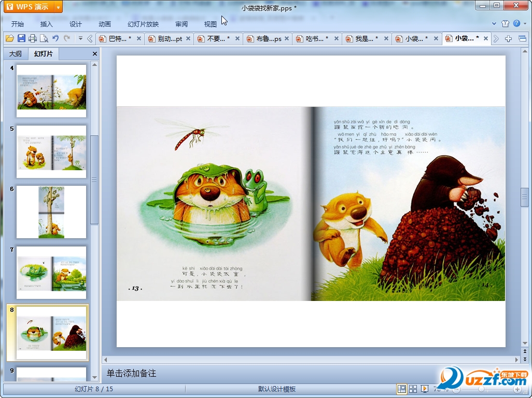Open the 视图 menu tab
Viewport: 532px width, 398px height.
211,24
